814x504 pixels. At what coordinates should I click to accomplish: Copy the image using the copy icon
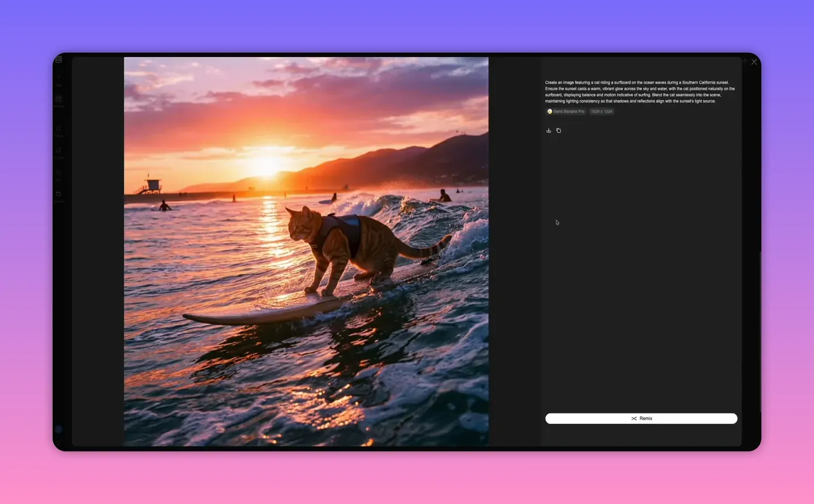tap(559, 131)
